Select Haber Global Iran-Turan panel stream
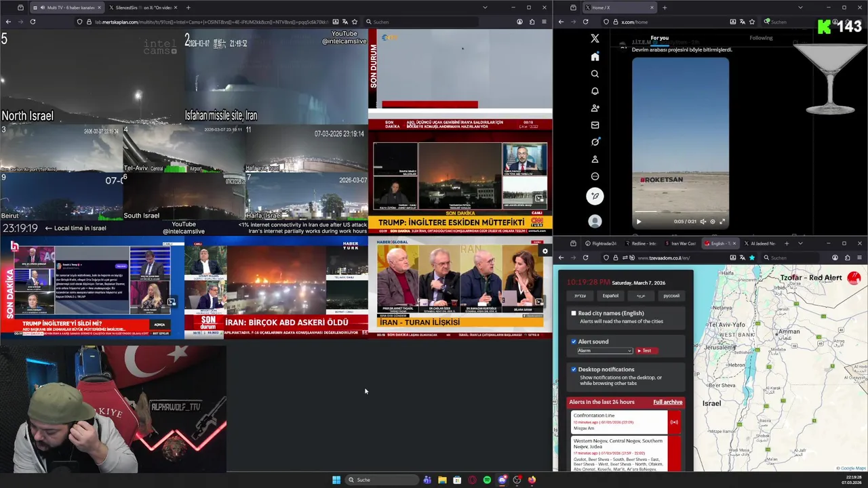868x488 pixels. [x=460, y=287]
